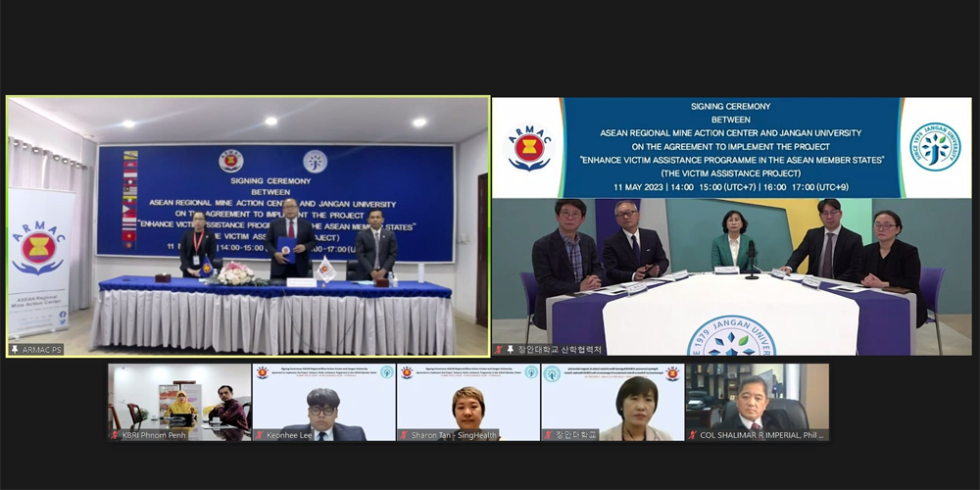Click the muted mic icon beside 장안대학교 산학협력처
980x490 pixels.
499,349
